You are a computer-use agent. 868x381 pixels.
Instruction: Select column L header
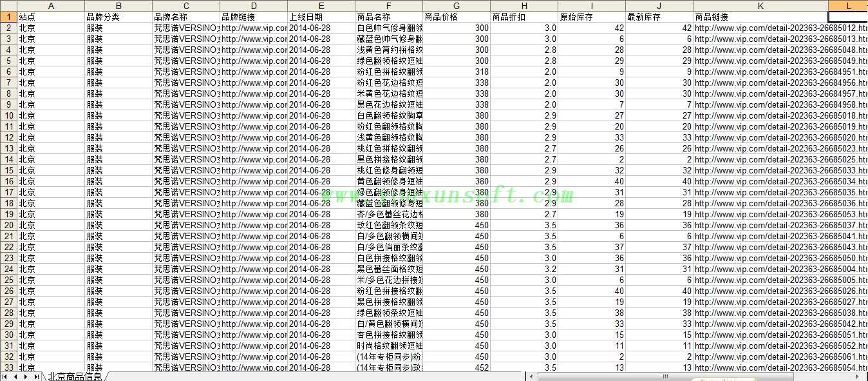pos(848,6)
